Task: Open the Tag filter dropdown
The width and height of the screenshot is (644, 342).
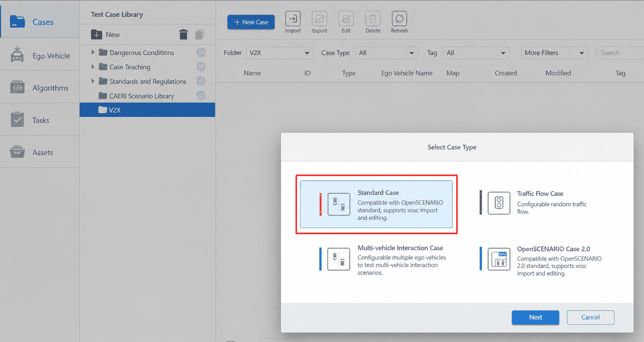Action: pyautogui.click(x=476, y=53)
